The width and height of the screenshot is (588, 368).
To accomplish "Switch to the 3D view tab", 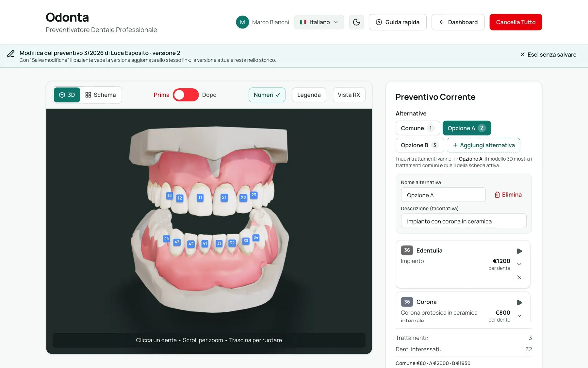I will pyautogui.click(x=67, y=95).
